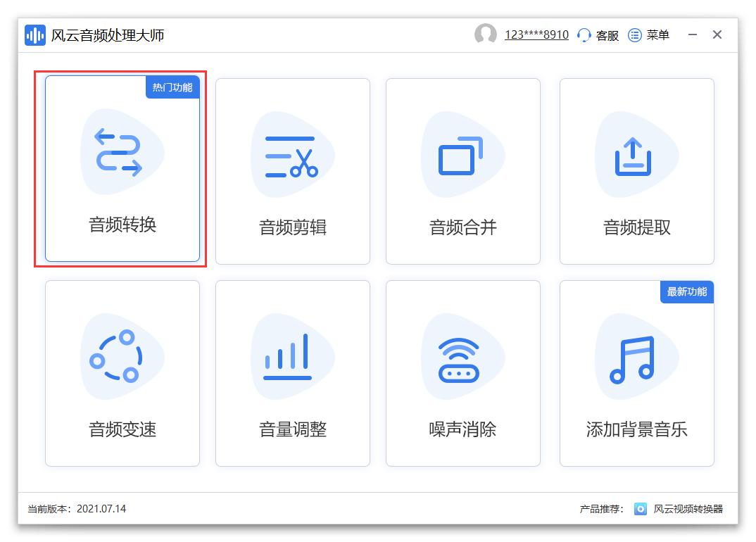Click the app logo in title bar

tap(34, 34)
